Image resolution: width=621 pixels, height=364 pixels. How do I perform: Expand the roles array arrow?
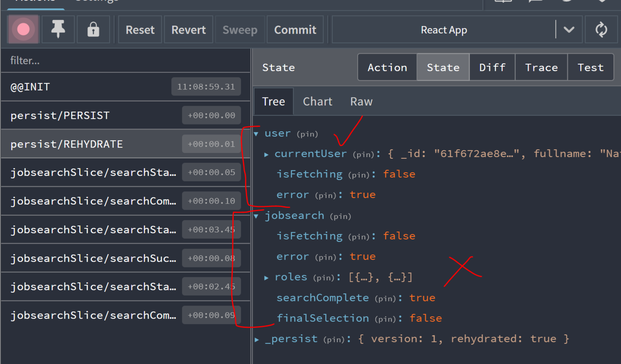[266, 278]
